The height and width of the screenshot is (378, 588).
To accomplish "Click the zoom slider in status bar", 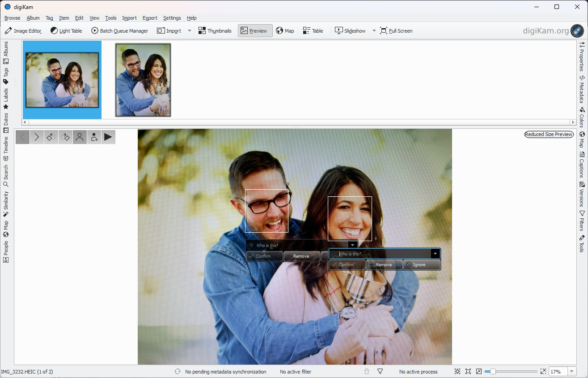I will click(x=511, y=371).
